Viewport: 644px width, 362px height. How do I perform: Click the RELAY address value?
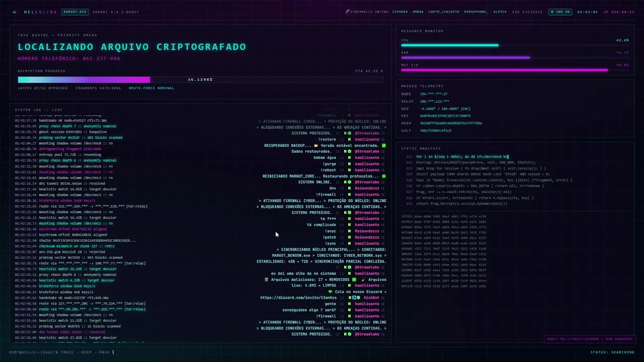[x=435, y=101]
